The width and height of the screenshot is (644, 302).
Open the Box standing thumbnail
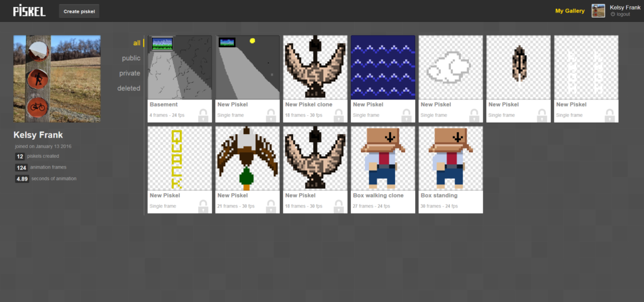tap(450, 158)
